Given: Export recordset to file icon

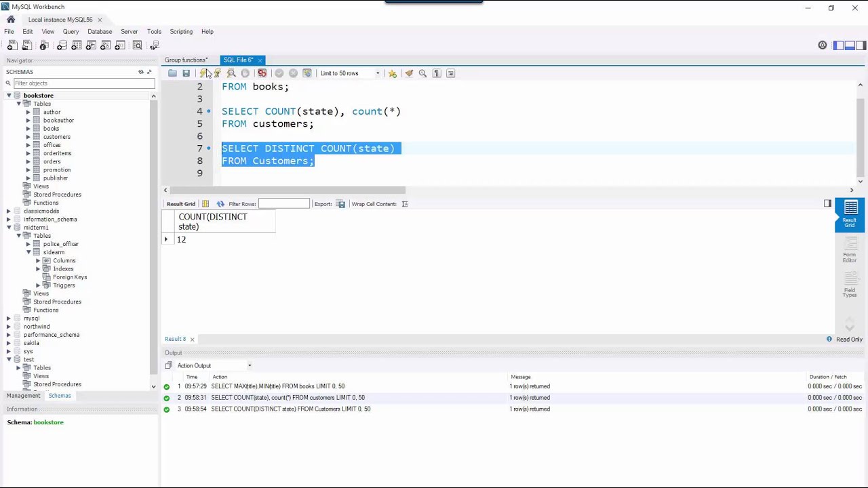Looking at the screenshot, I should (x=340, y=204).
